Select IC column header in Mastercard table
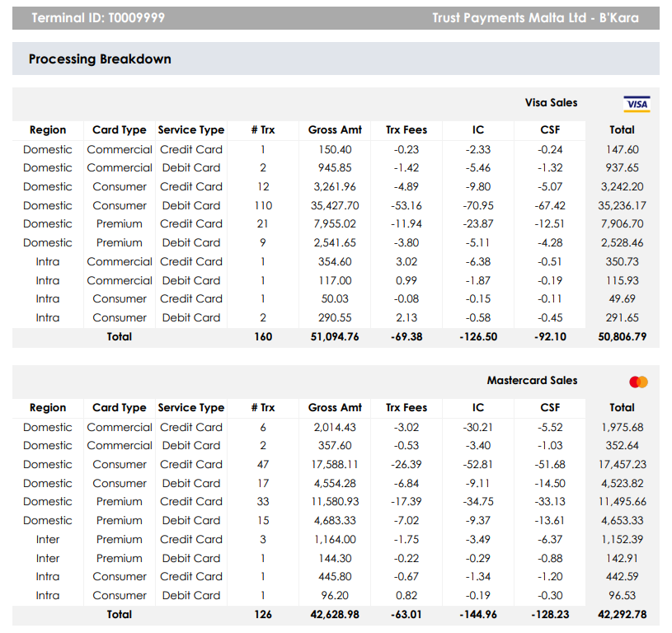 (x=478, y=408)
